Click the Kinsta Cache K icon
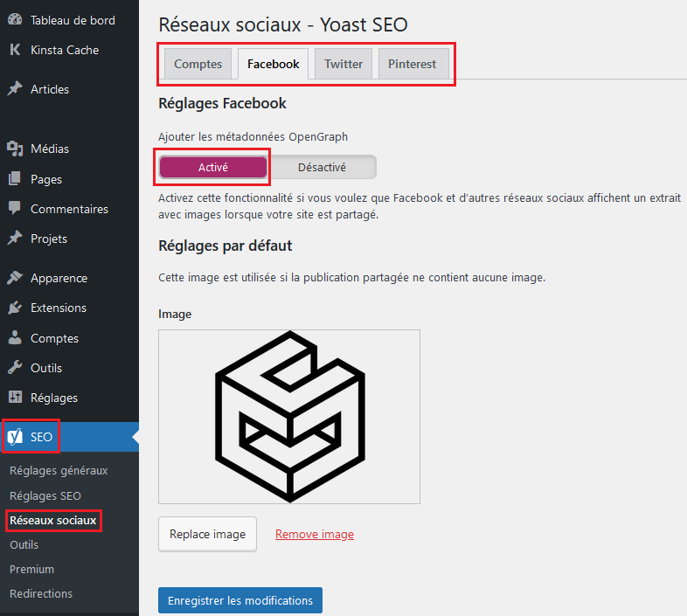The image size is (687, 616). pyautogui.click(x=15, y=50)
